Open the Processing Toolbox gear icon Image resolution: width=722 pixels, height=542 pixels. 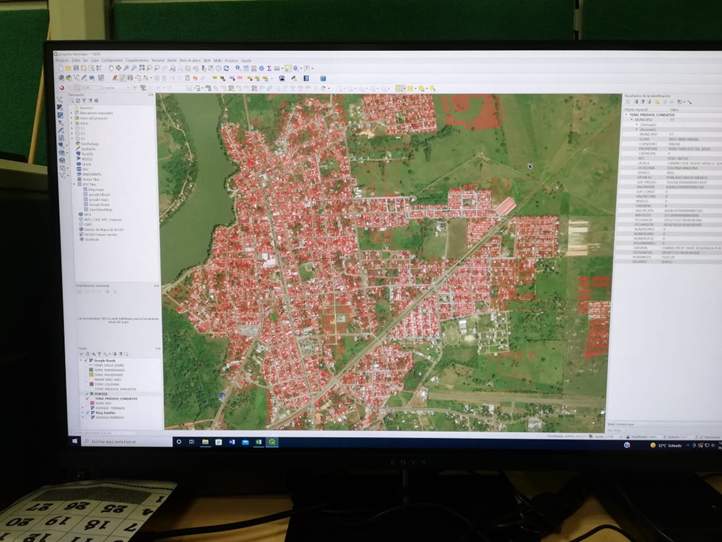click(x=262, y=68)
